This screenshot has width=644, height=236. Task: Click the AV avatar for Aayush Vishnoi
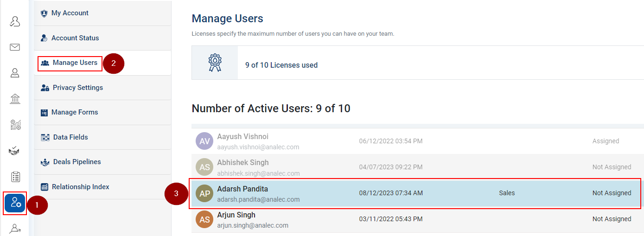pos(204,141)
